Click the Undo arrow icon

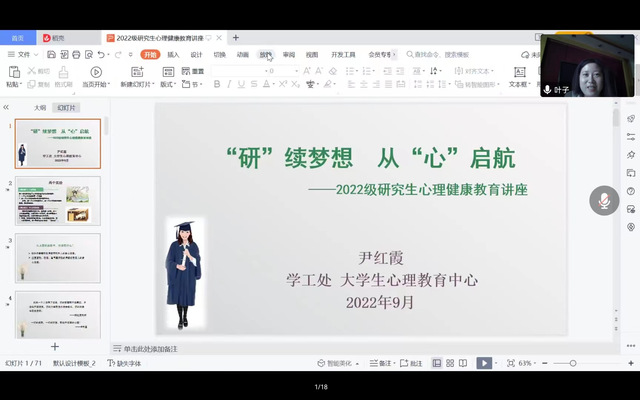point(98,55)
